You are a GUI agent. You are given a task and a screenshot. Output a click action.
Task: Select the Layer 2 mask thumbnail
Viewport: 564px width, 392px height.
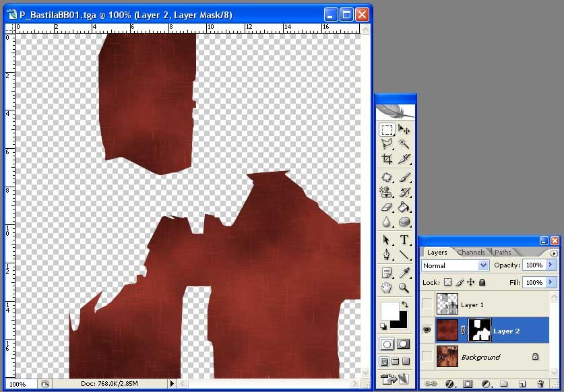tap(479, 331)
